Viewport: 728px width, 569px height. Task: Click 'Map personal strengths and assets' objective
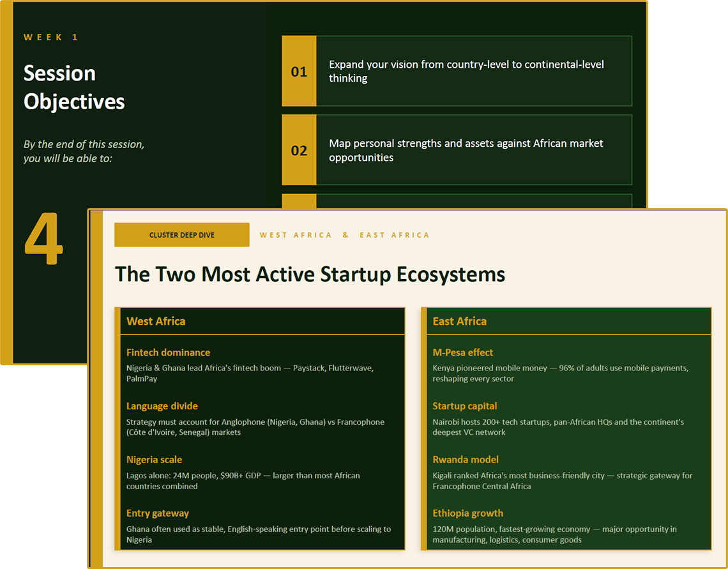click(x=466, y=150)
